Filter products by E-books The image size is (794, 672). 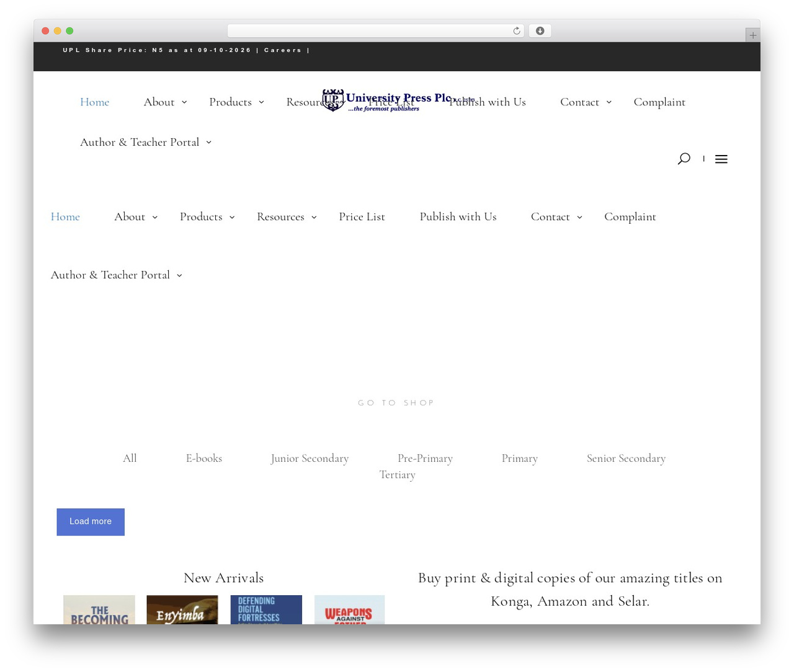(204, 458)
